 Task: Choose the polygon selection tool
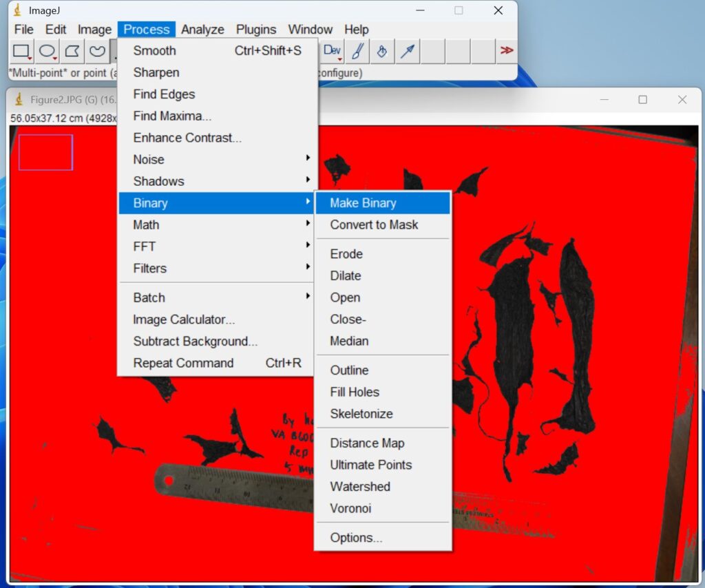click(72, 51)
